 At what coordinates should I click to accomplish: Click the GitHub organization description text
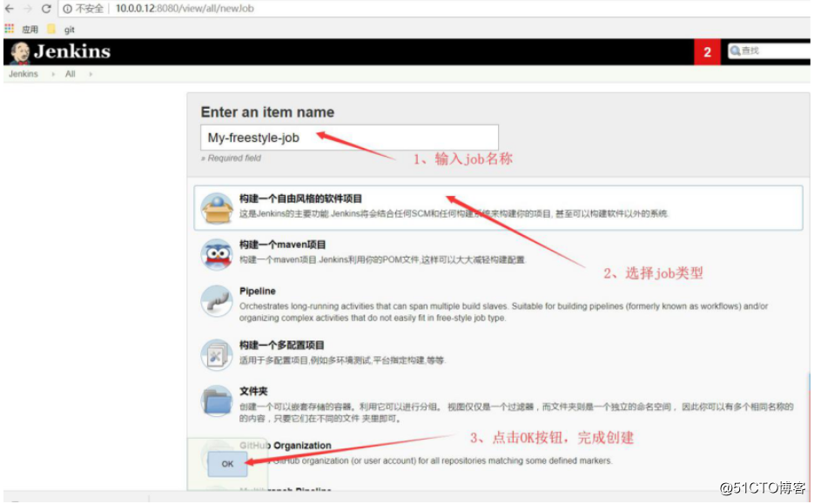pos(442,460)
